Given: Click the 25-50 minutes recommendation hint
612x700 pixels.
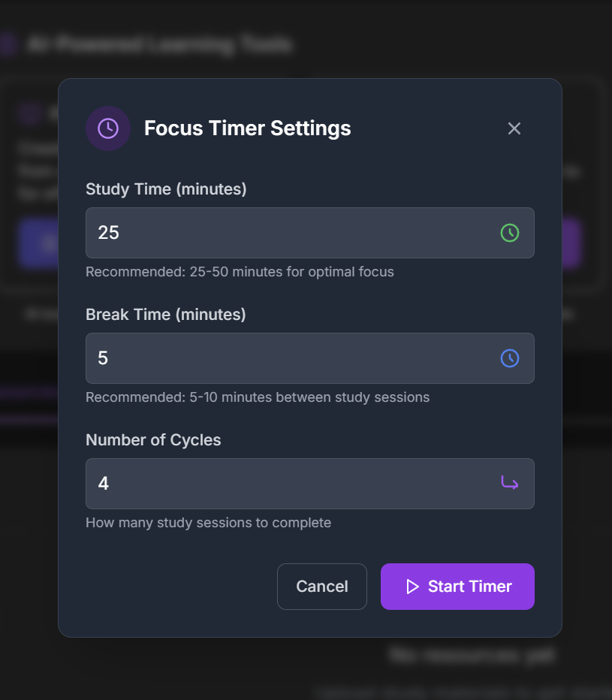Looking at the screenshot, I should 240,272.
